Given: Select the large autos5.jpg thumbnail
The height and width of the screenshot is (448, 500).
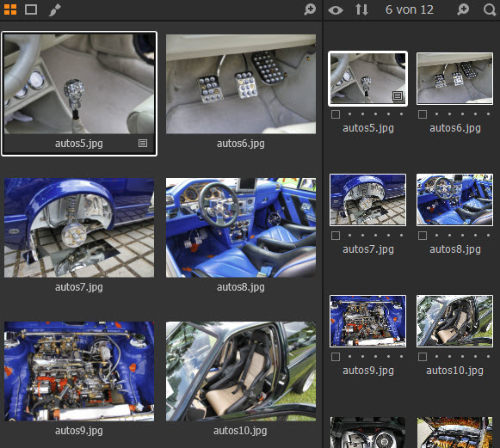Looking at the screenshot, I should click(79, 83).
